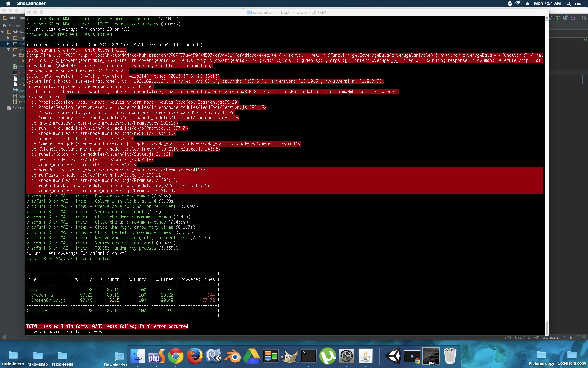Launch GIMP from the Dock

(289, 356)
